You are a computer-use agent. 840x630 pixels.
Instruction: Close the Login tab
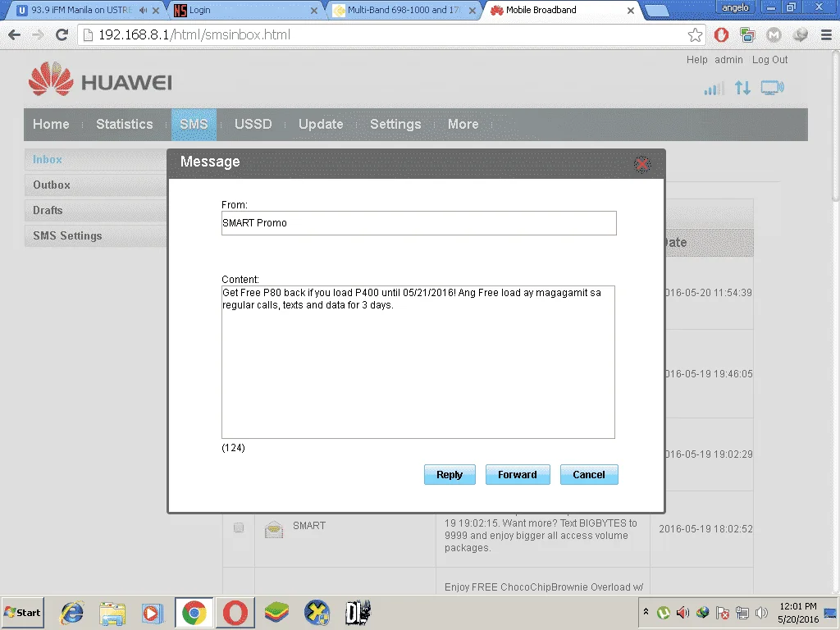point(314,10)
